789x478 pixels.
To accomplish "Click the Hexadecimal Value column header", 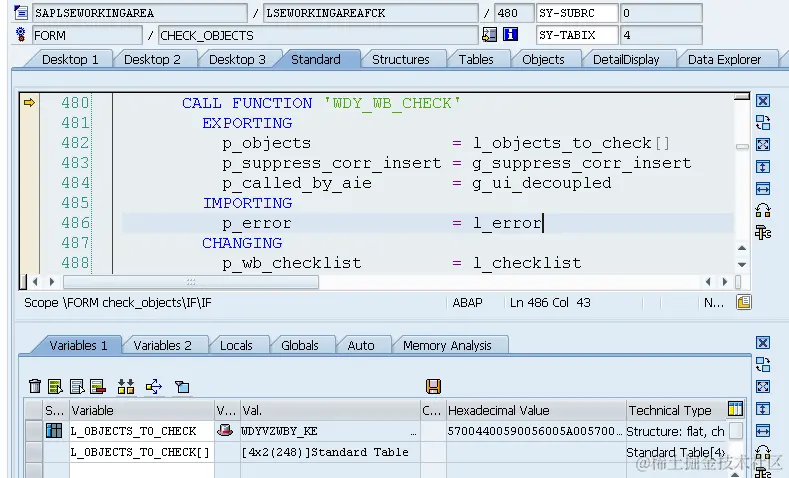I will [x=535, y=410].
